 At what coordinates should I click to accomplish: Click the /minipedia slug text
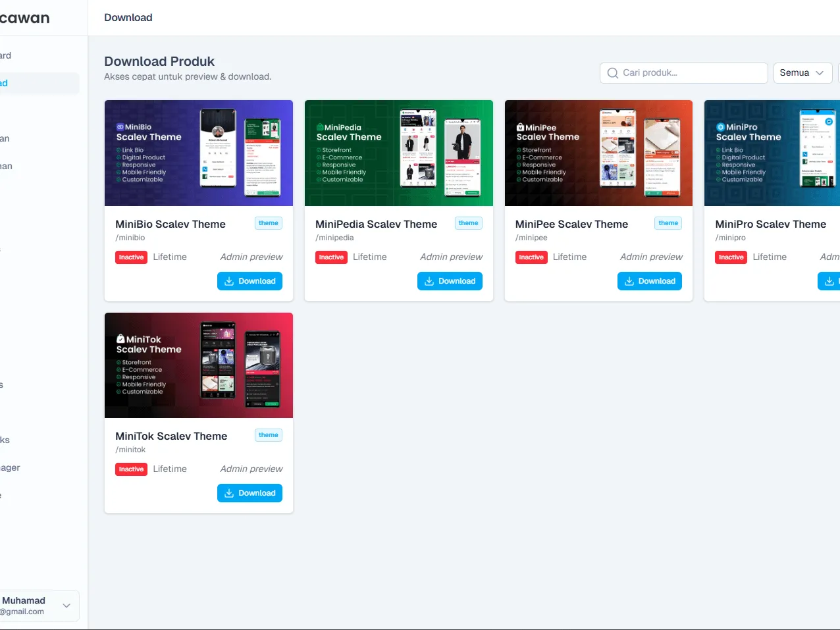pyautogui.click(x=334, y=238)
